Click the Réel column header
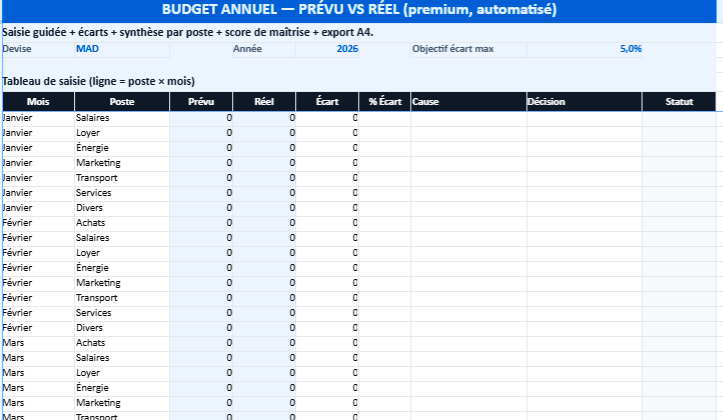 264,102
